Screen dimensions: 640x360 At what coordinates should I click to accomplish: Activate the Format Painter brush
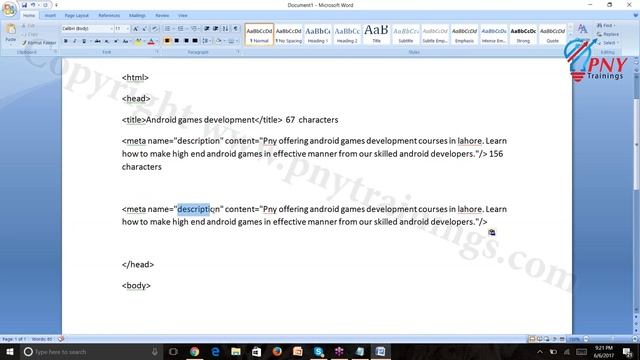(39, 42)
